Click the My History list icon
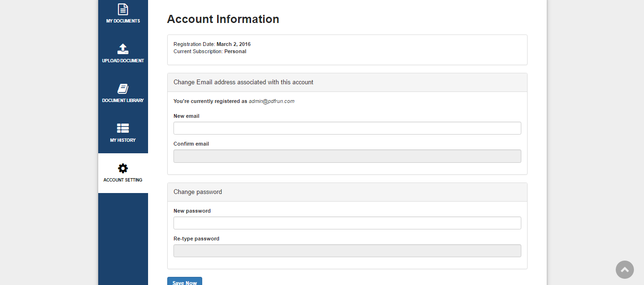The image size is (644, 285). pyautogui.click(x=123, y=128)
